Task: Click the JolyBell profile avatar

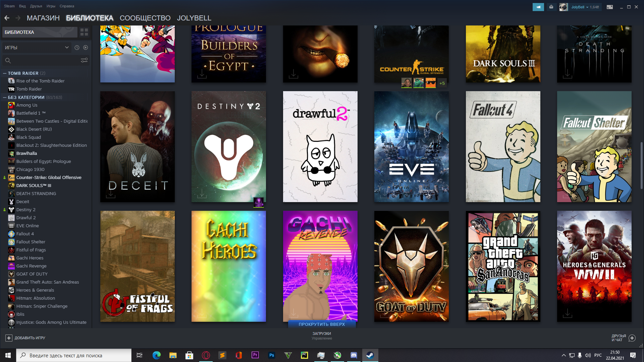Action: pyautogui.click(x=563, y=7)
